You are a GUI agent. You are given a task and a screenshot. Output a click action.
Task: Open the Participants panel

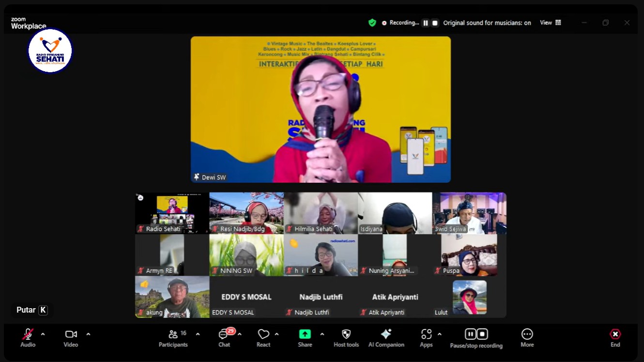pos(173,337)
